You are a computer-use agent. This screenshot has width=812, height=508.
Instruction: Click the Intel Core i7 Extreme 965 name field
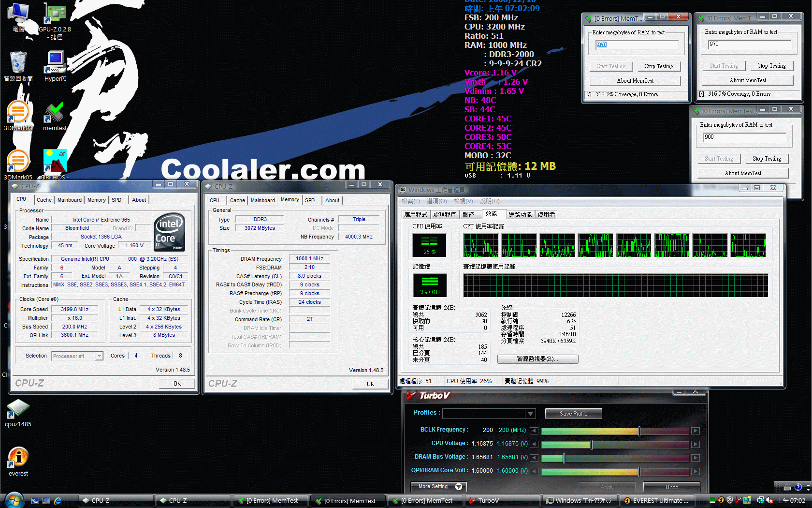(101, 220)
